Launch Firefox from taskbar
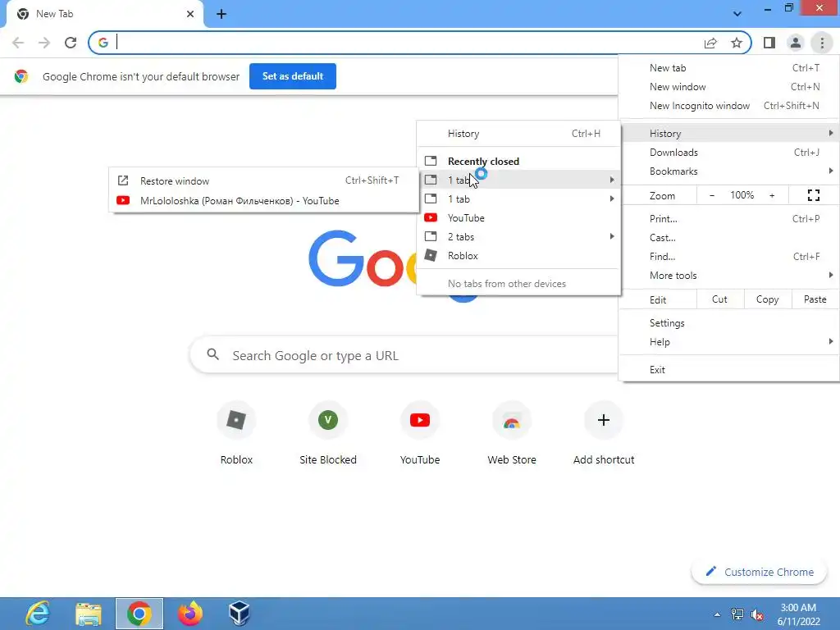840x630 pixels. tap(190, 614)
